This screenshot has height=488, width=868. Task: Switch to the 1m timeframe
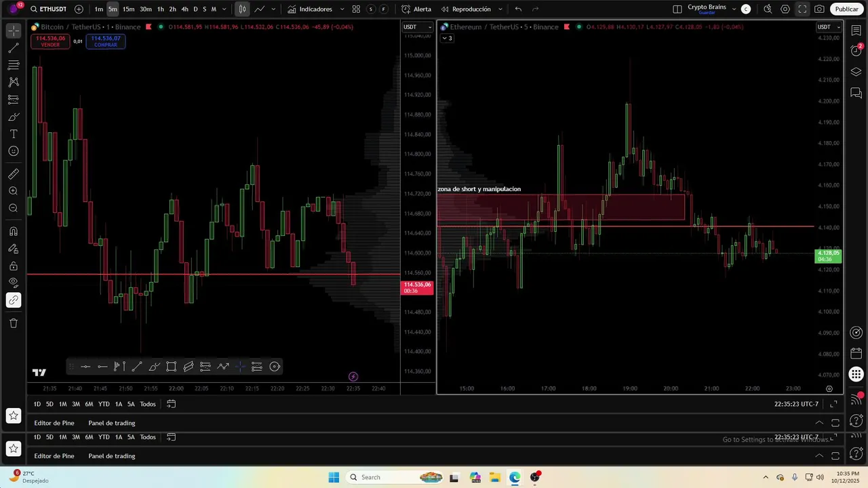[99, 9]
